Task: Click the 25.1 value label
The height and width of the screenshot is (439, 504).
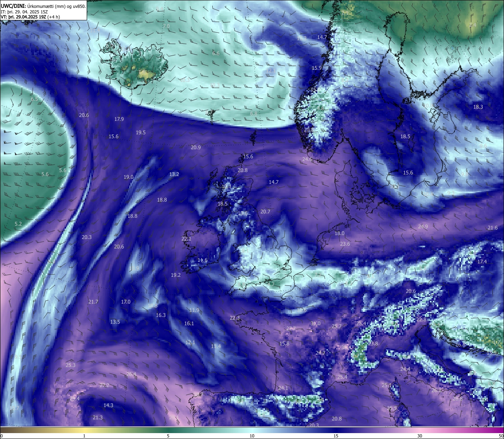Action: click(x=386, y=385)
